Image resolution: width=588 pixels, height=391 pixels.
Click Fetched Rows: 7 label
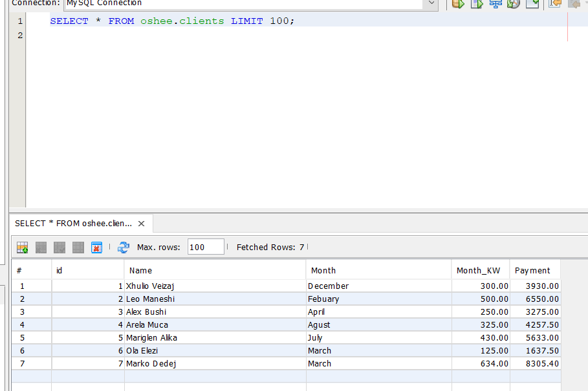[270, 247]
